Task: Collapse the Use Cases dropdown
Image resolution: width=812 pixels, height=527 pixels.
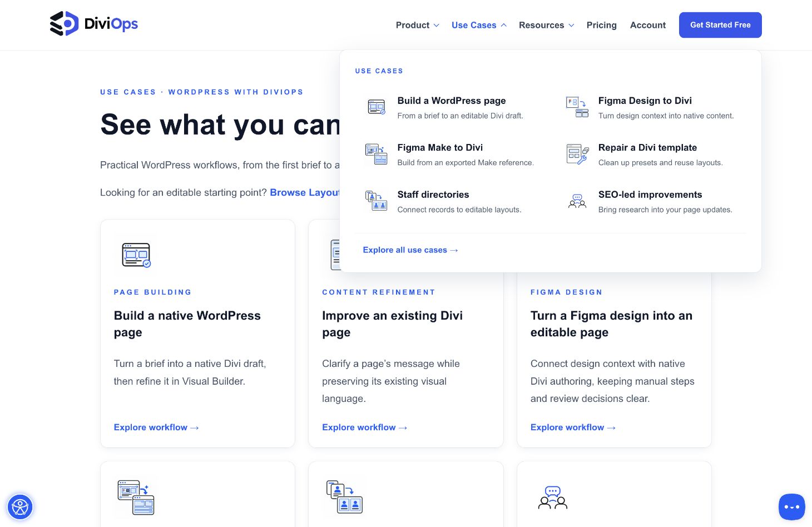Action: [479, 25]
